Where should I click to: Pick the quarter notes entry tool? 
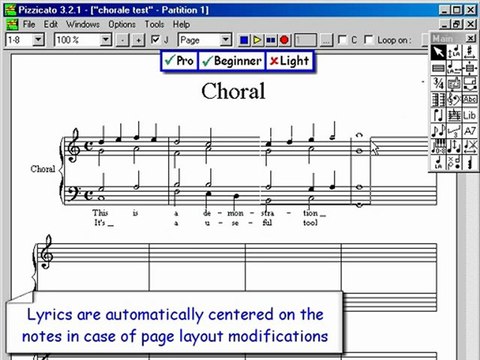[x=438, y=115]
